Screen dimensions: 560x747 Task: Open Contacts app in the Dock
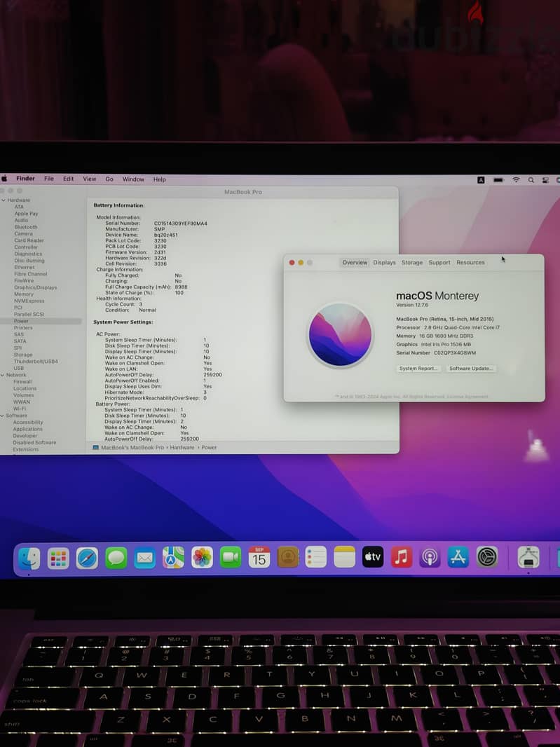click(x=287, y=557)
